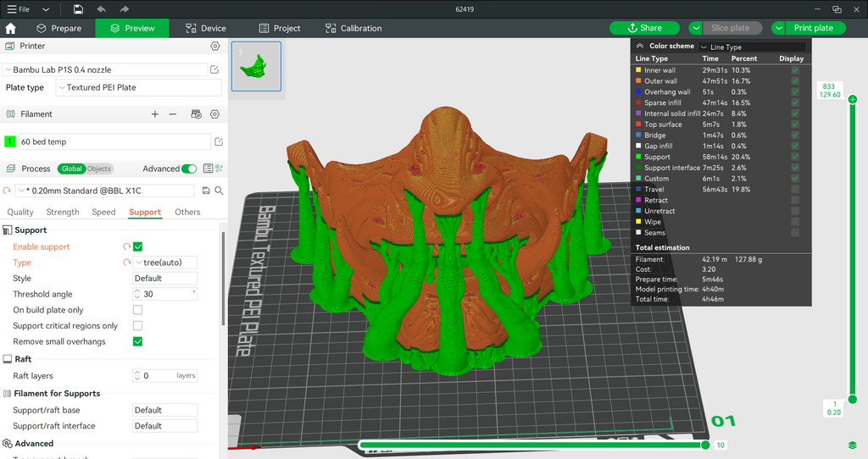Select the Global process scope

71,169
